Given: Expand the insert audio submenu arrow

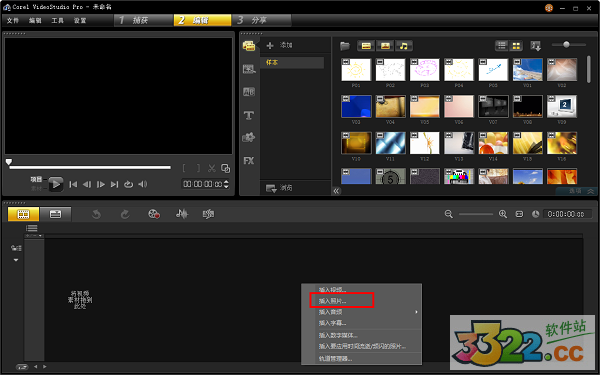Looking at the screenshot, I should tap(416, 312).
